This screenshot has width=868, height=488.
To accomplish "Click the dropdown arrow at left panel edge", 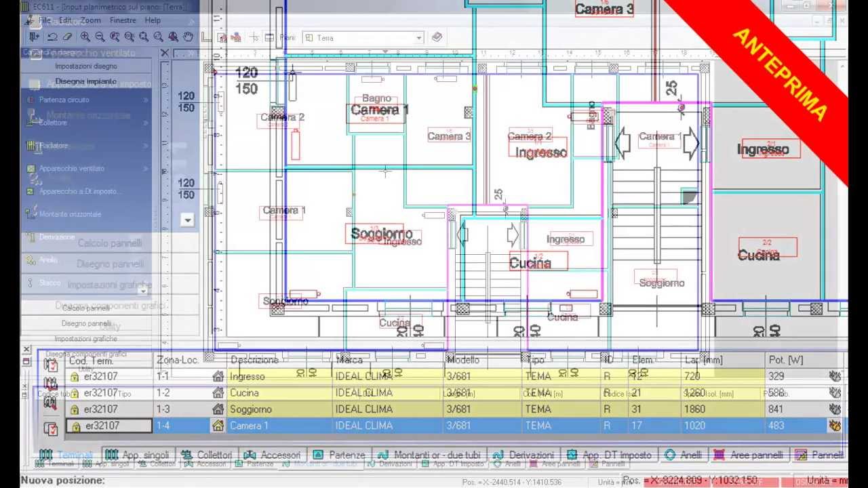I will tap(187, 220).
